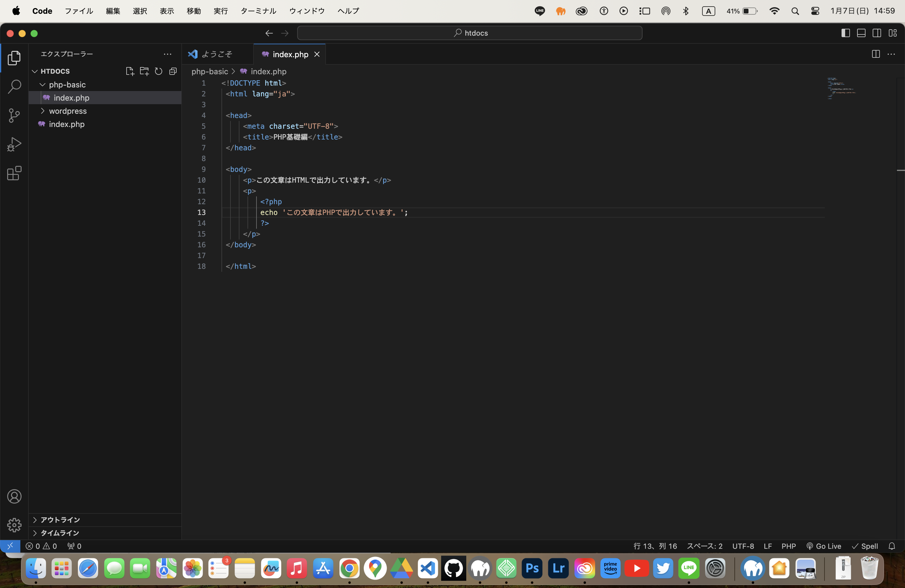This screenshot has height=588, width=905.
Task: Open the Search view in activity bar
Action: click(x=14, y=87)
